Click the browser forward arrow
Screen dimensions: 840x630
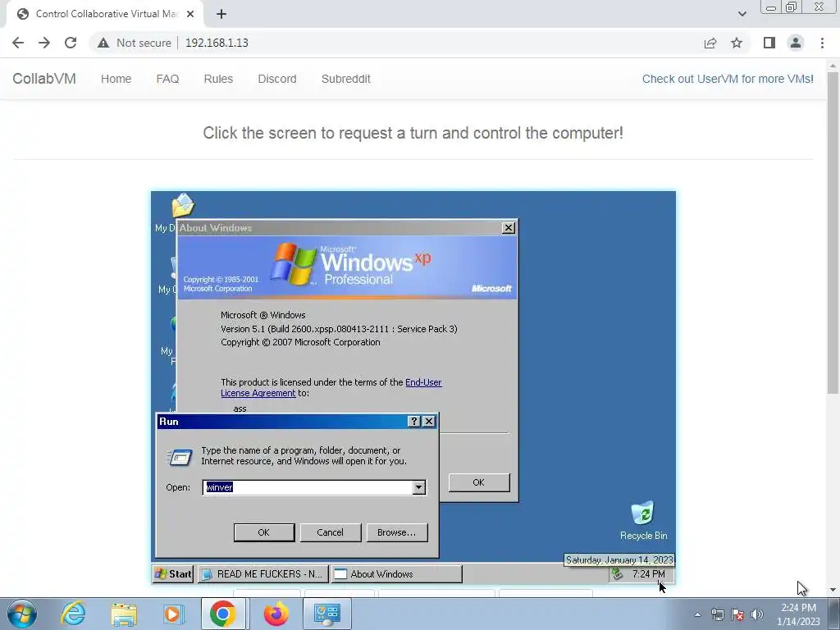[x=44, y=43]
